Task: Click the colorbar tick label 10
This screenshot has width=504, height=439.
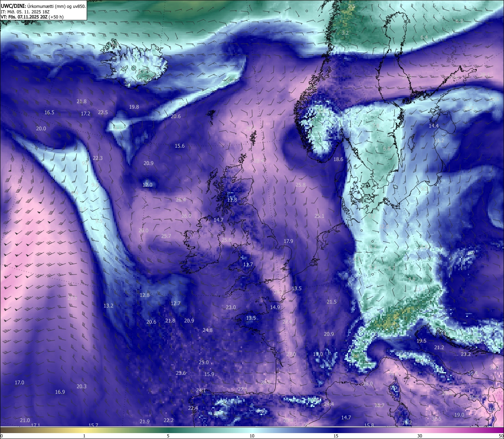Action: [x=252, y=436]
